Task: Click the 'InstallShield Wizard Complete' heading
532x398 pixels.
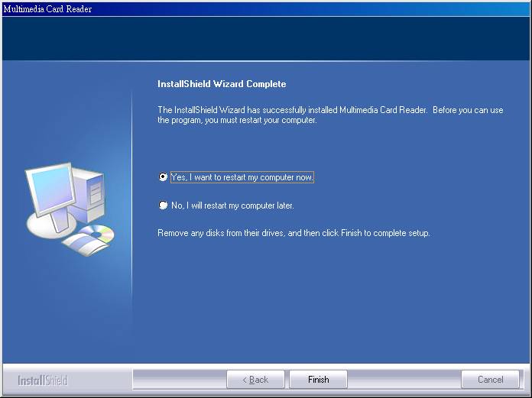Action: 221,84
